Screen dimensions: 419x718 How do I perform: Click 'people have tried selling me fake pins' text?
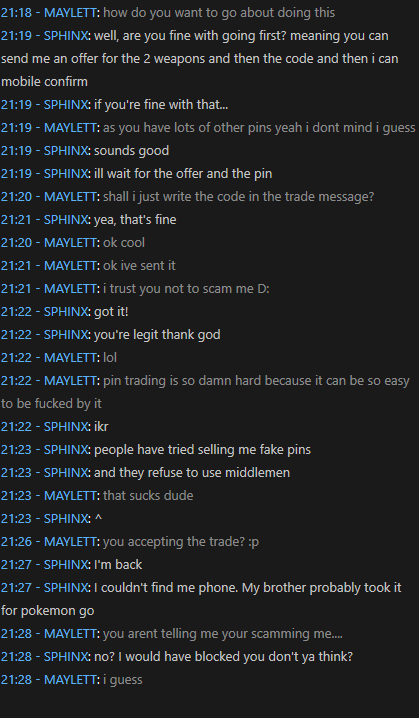tap(202, 450)
